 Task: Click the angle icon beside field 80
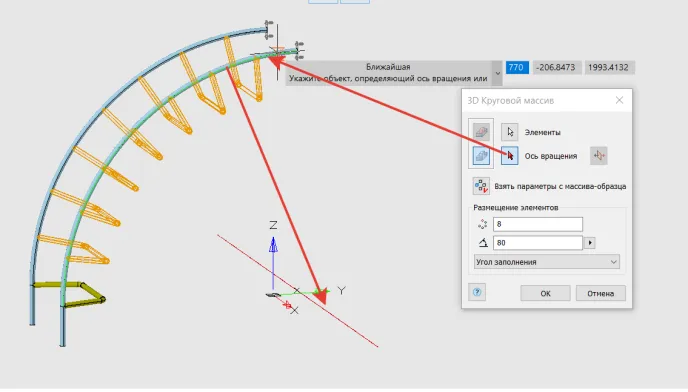[x=483, y=243]
